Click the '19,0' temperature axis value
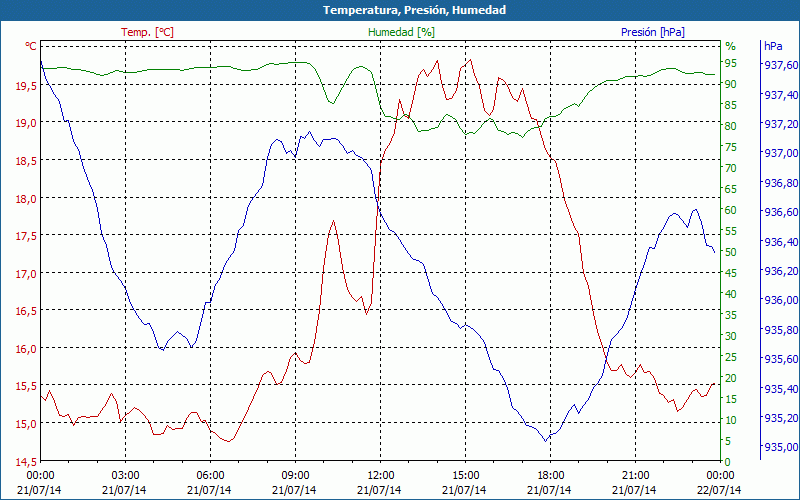The width and height of the screenshot is (800, 500). click(26, 124)
